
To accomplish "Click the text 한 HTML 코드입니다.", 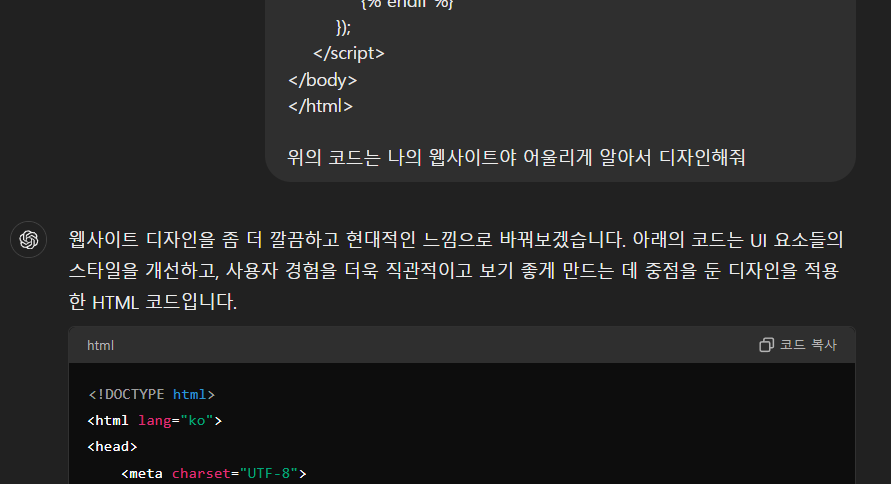I will coord(153,302).
